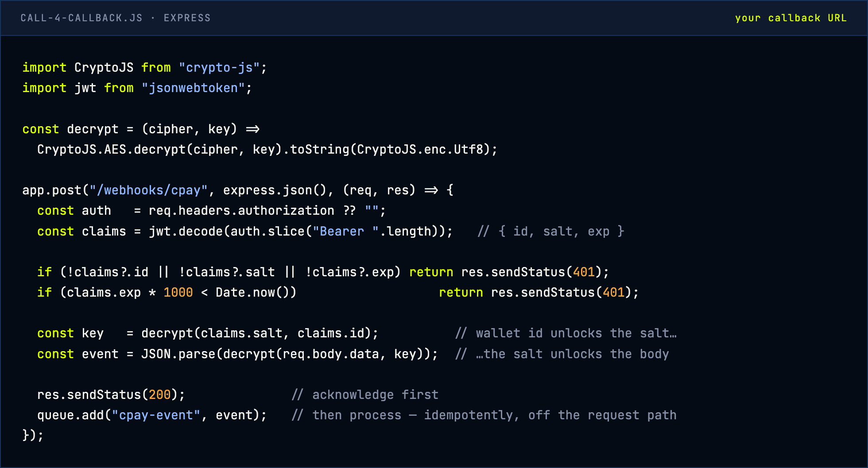Click the 'wallet id unlocks the salt…' comment

(576, 333)
